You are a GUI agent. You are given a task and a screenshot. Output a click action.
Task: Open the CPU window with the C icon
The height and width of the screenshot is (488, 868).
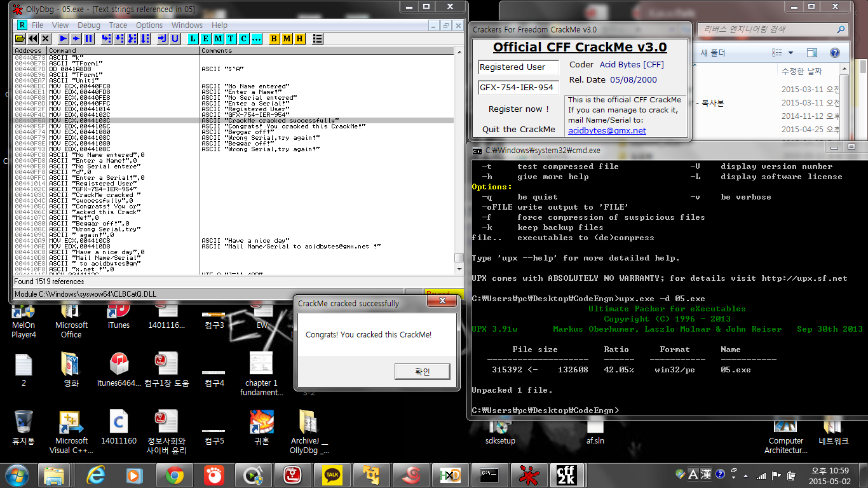(243, 39)
